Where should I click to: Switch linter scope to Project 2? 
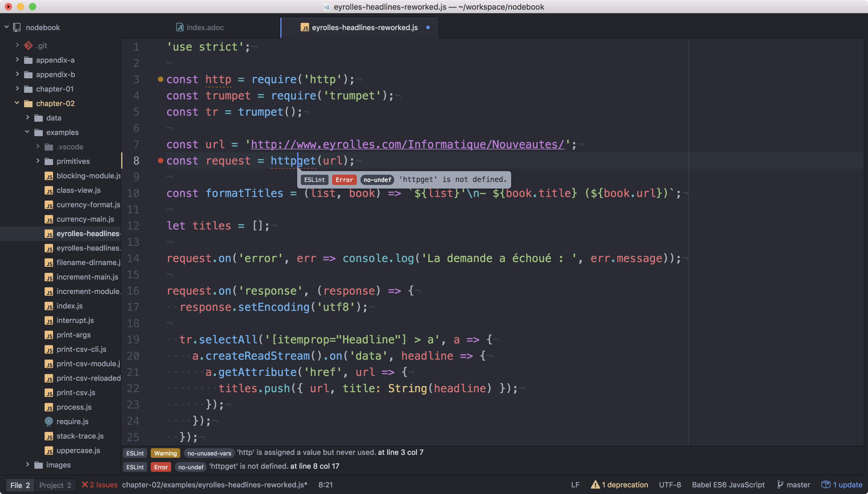55,485
